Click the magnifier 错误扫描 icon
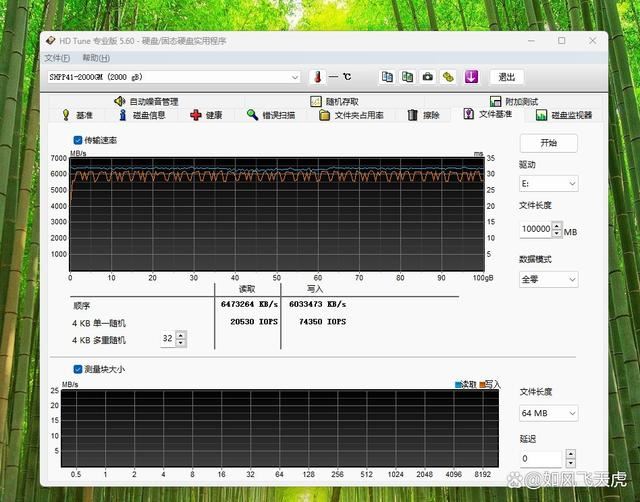 click(x=252, y=115)
